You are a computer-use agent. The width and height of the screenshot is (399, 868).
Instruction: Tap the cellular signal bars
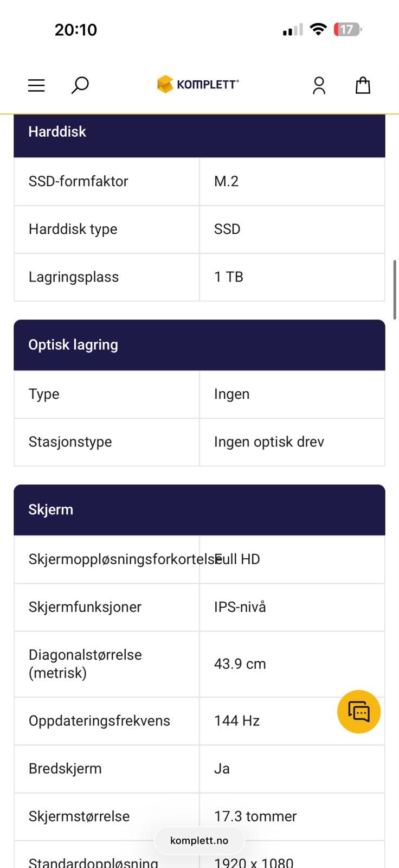(293, 30)
